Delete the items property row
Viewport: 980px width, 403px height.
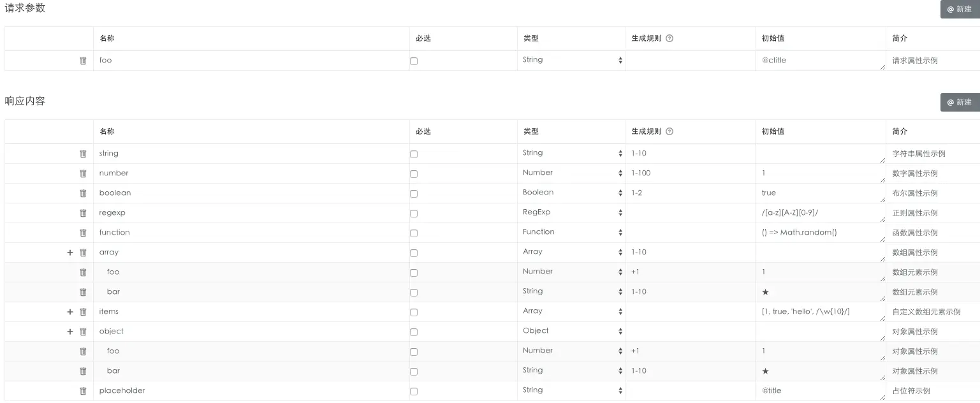click(x=83, y=312)
